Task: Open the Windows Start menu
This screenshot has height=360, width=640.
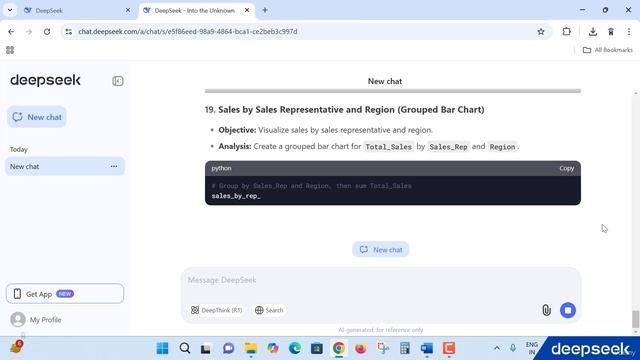Action: (x=162, y=348)
